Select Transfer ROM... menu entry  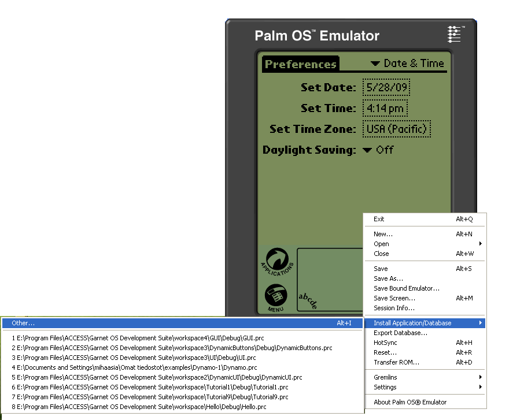(x=425, y=362)
